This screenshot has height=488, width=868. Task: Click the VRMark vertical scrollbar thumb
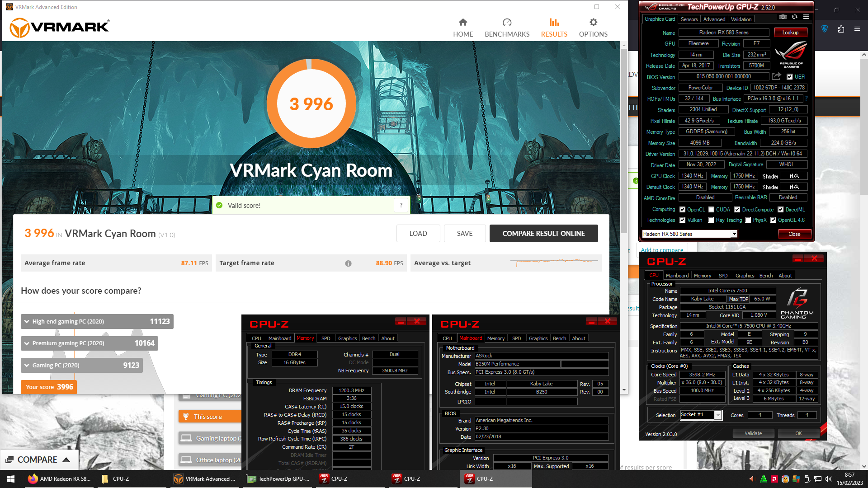[x=624, y=140]
